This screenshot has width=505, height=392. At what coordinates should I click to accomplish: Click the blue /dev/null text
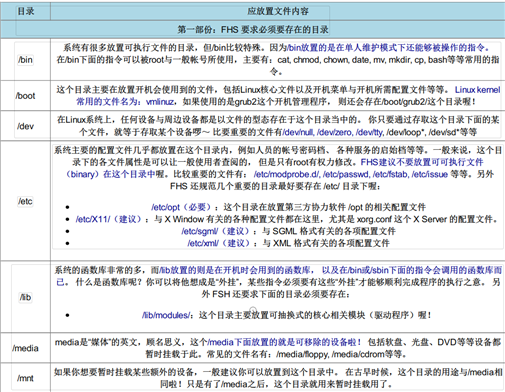click(298, 132)
